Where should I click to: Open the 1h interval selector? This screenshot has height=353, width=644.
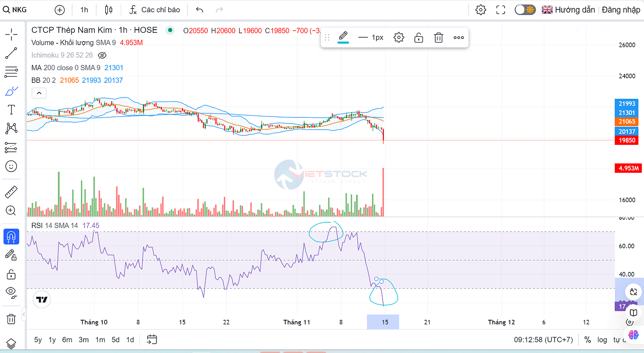(x=84, y=10)
